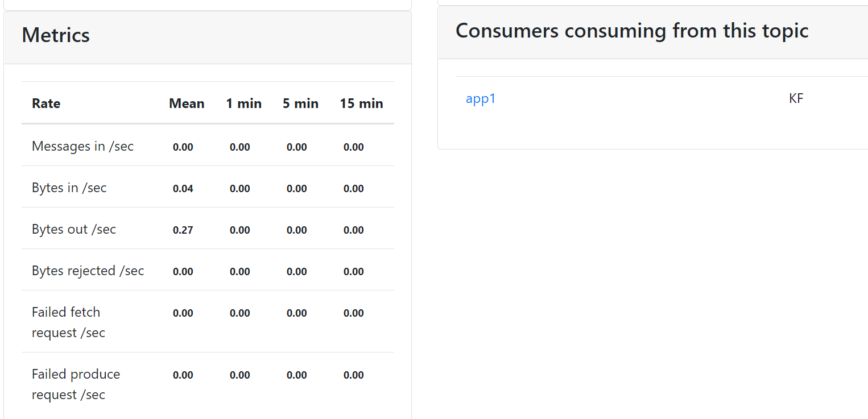Select the Rate column header
The image size is (868, 419).
point(46,103)
